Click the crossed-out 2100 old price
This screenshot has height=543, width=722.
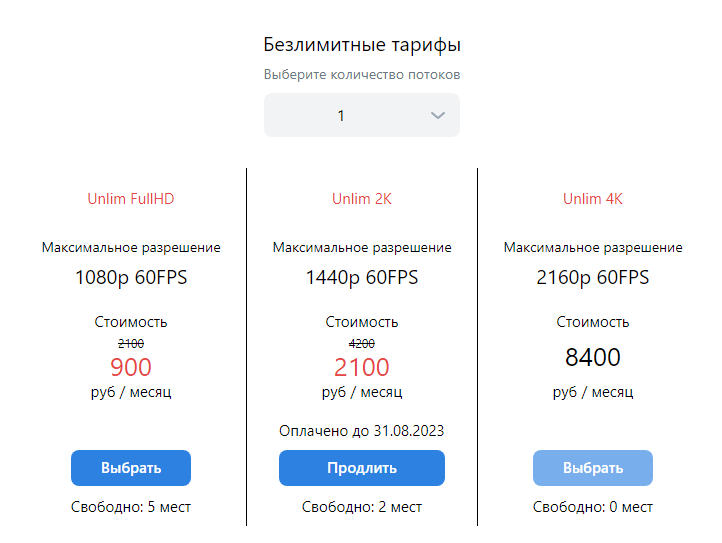coord(131,344)
